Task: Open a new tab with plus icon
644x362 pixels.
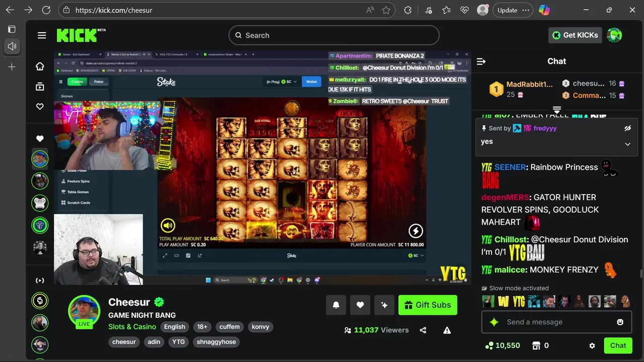Action: pyautogui.click(x=12, y=67)
